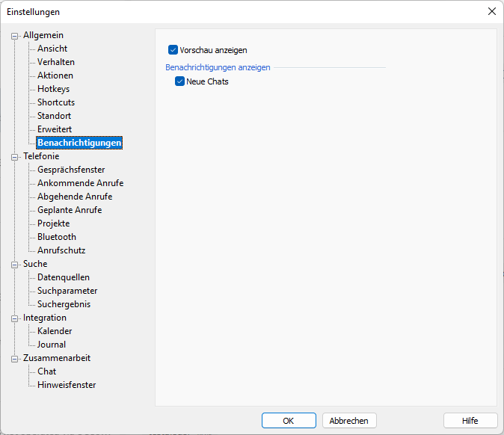This screenshot has width=504, height=435.
Task: Collapse the Suche tree section
Action: (x=14, y=265)
